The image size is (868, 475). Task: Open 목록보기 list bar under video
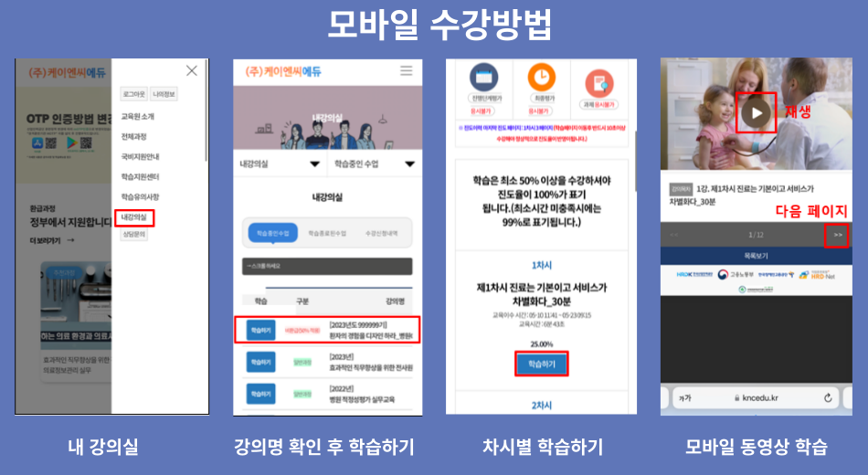(757, 256)
